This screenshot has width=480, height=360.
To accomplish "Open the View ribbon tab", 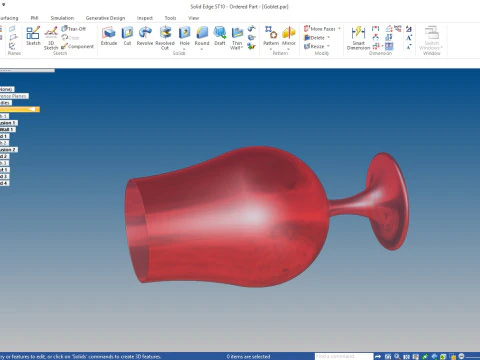I will click(193, 18).
